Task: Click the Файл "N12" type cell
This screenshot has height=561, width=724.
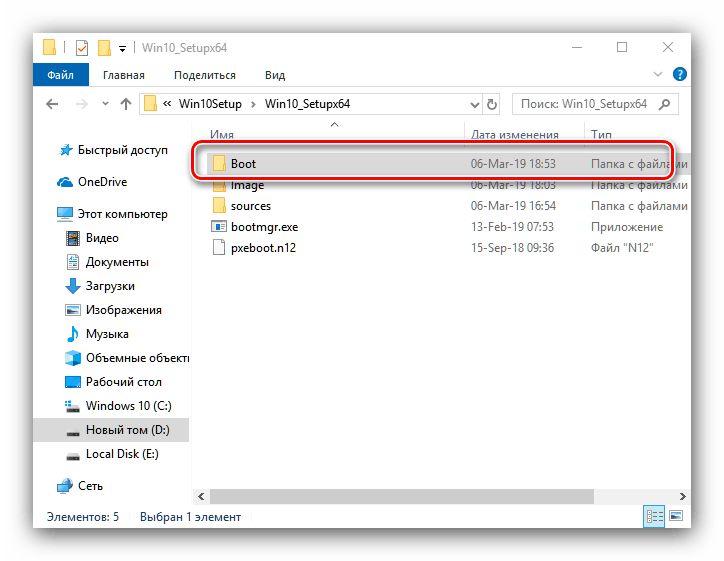Action: (x=622, y=248)
